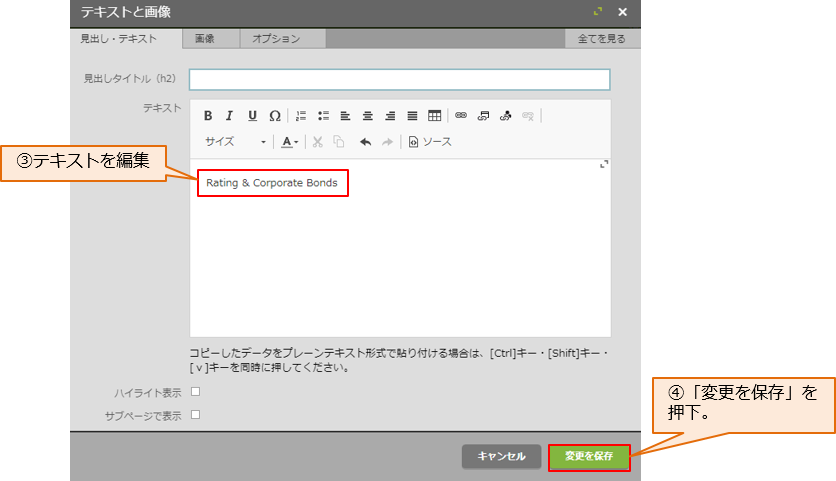
Task: Close the テキストと画像 dialog
Action: [622, 12]
